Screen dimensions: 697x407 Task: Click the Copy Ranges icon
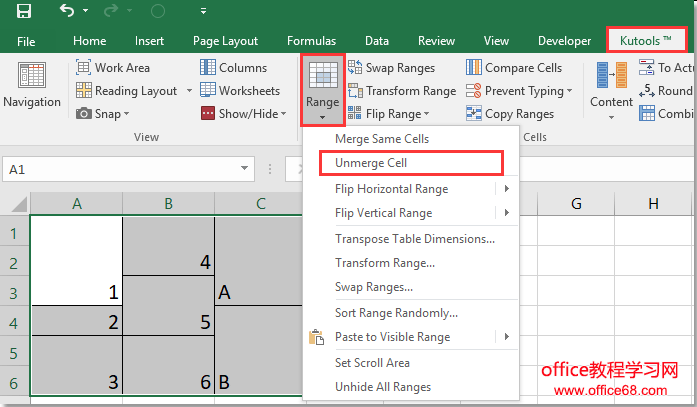coord(474,114)
